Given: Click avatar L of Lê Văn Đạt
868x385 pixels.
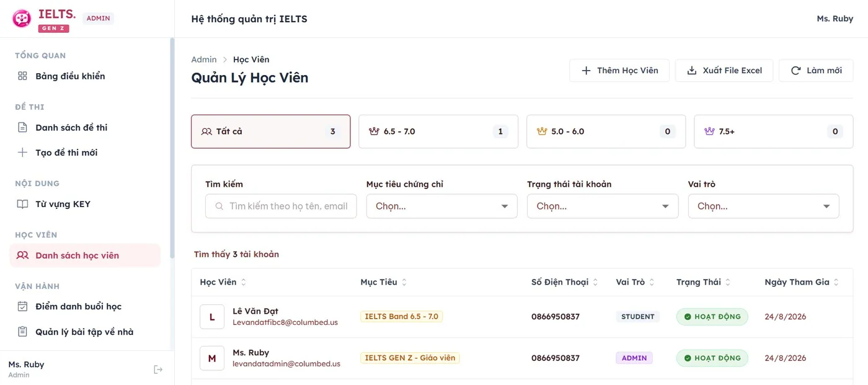Looking at the screenshot, I should click(212, 317).
